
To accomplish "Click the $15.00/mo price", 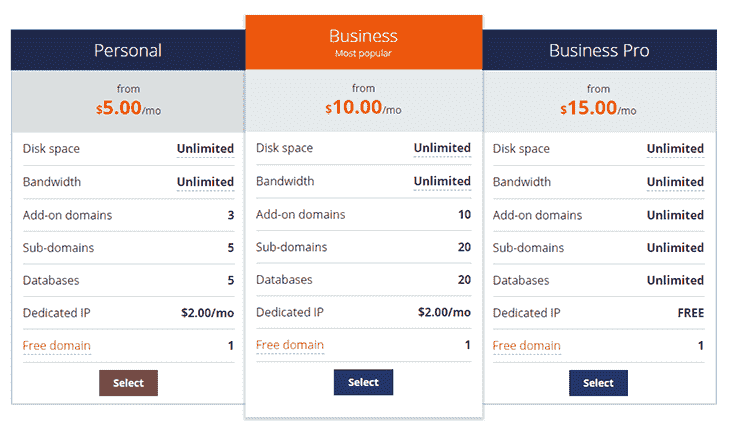I will [598, 108].
